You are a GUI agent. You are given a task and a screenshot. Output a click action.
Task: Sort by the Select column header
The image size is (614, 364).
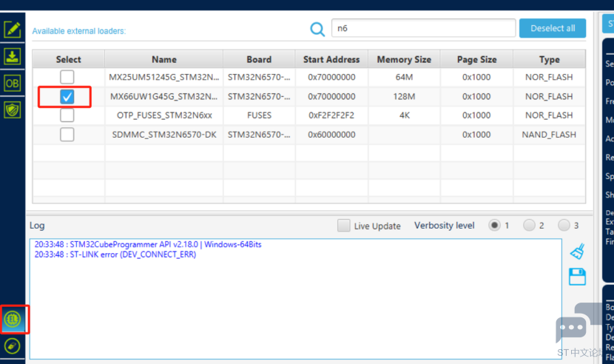click(69, 59)
